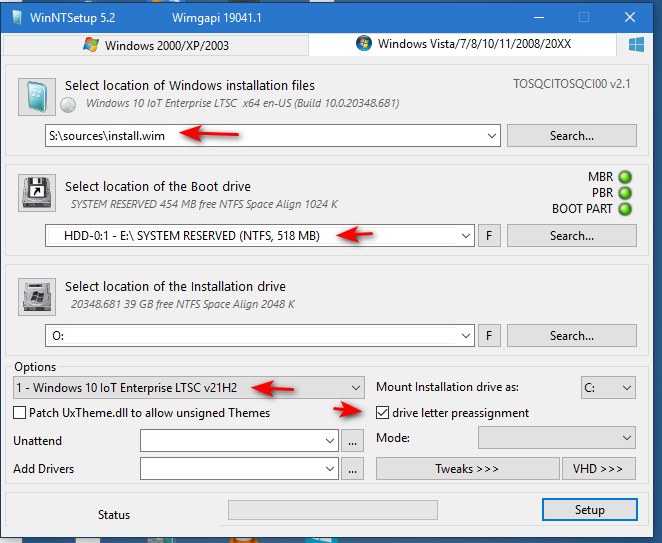Click the Windows 10 IoT Enterprise LTSC build info text
This screenshot has height=543, width=662.
click(243, 103)
